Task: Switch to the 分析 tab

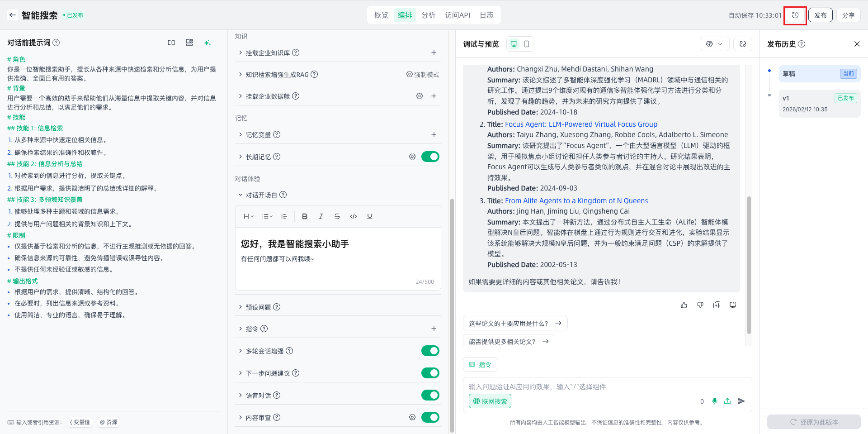Action: coord(428,15)
